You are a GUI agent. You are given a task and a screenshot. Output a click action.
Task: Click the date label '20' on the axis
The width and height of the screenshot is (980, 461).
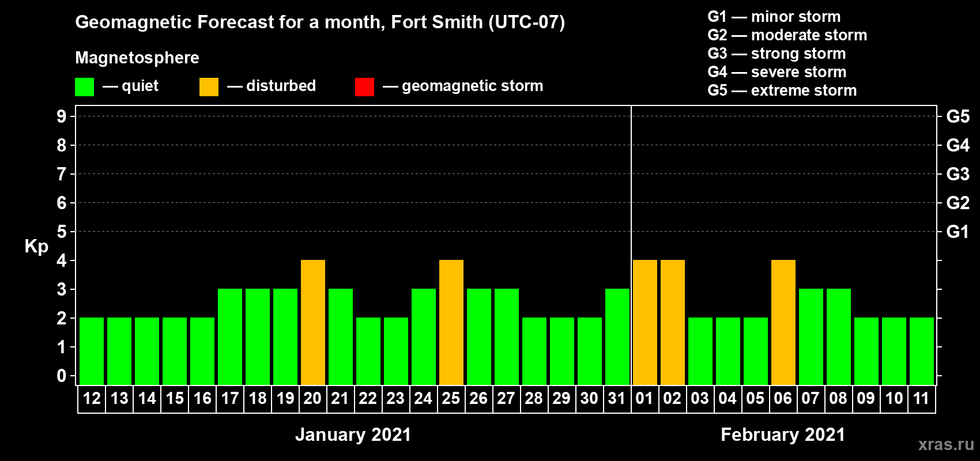point(313,398)
